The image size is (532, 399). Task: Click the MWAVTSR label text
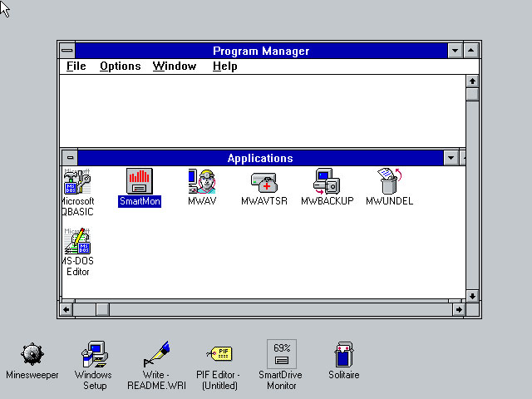[x=264, y=201]
